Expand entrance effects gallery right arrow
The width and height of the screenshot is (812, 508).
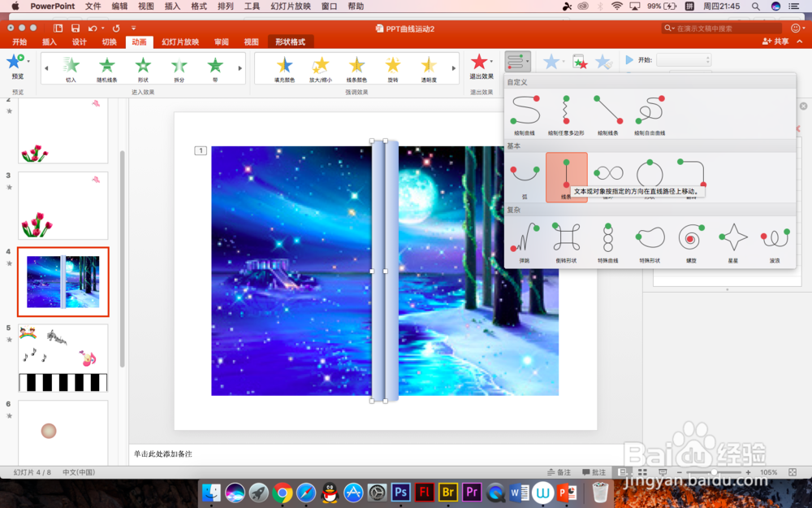click(240, 68)
